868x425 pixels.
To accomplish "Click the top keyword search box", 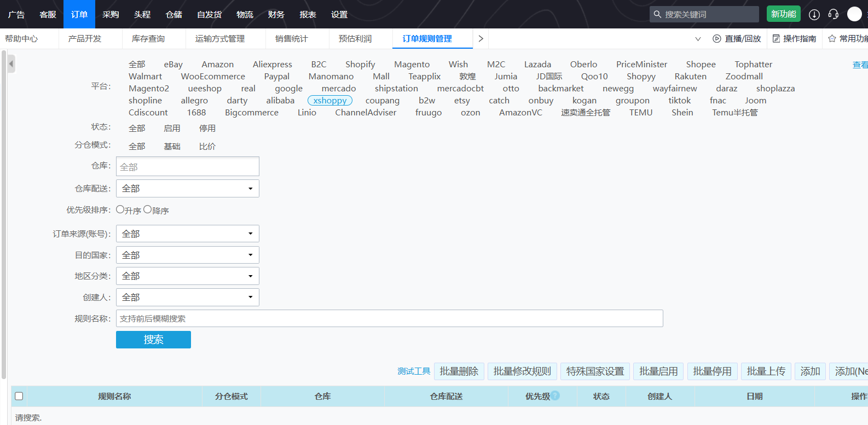I will pos(704,14).
